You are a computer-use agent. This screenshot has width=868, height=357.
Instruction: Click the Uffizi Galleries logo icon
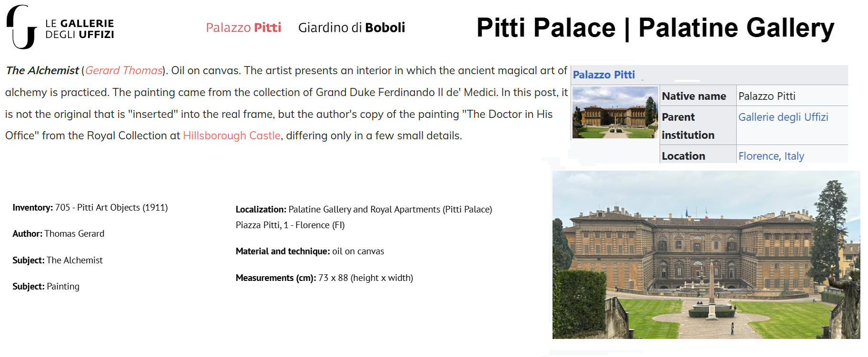(21, 27)
